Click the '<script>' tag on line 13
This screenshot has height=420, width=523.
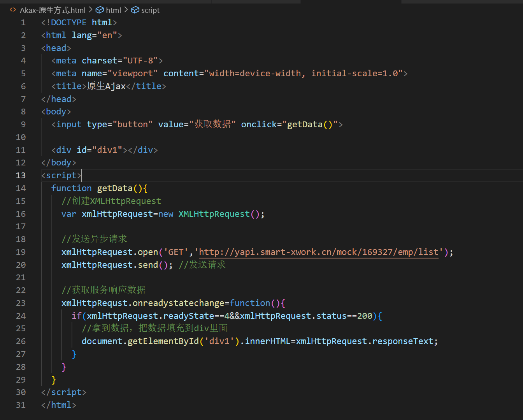pyautogui.click(x=61, y=176)
